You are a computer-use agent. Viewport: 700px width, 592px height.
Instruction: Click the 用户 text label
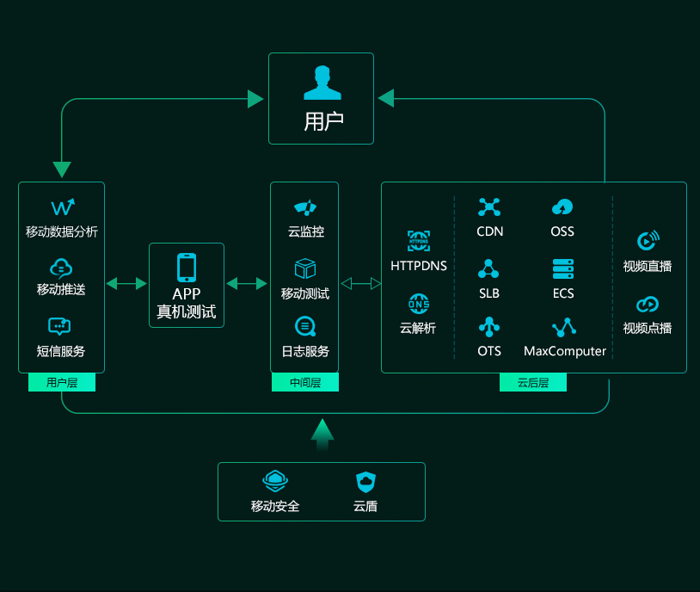(323, 121)
